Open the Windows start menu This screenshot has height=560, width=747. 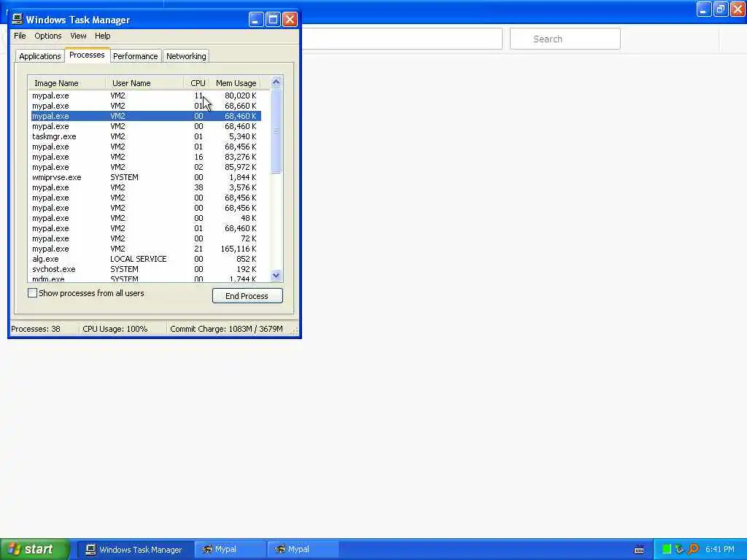click(34, 549)
